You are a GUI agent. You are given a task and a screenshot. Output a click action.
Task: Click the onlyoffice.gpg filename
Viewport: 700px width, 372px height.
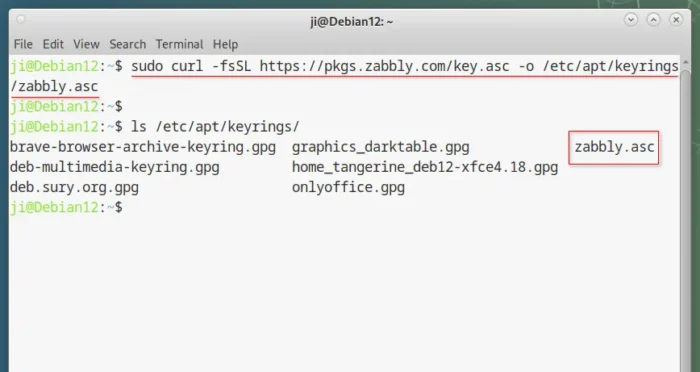(348, 188)
